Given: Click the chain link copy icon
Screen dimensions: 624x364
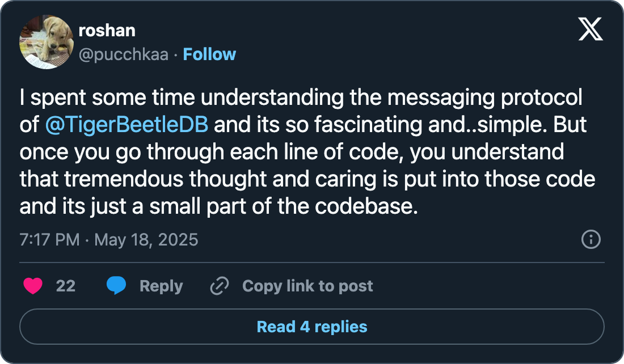Looking at the screenshot, I should (x=218, y=286).
